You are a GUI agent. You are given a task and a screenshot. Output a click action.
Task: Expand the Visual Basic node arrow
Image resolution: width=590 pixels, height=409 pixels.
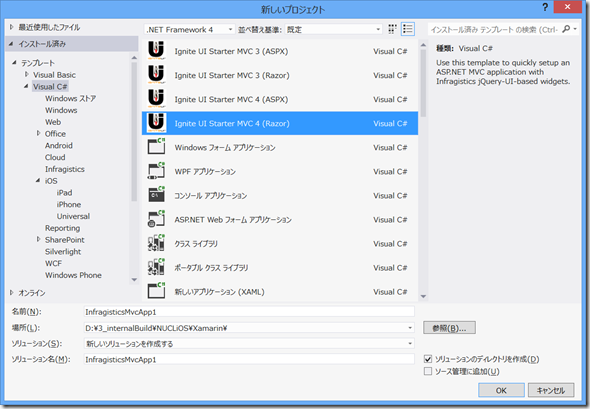pyautogui.click(x=27, y=75)
